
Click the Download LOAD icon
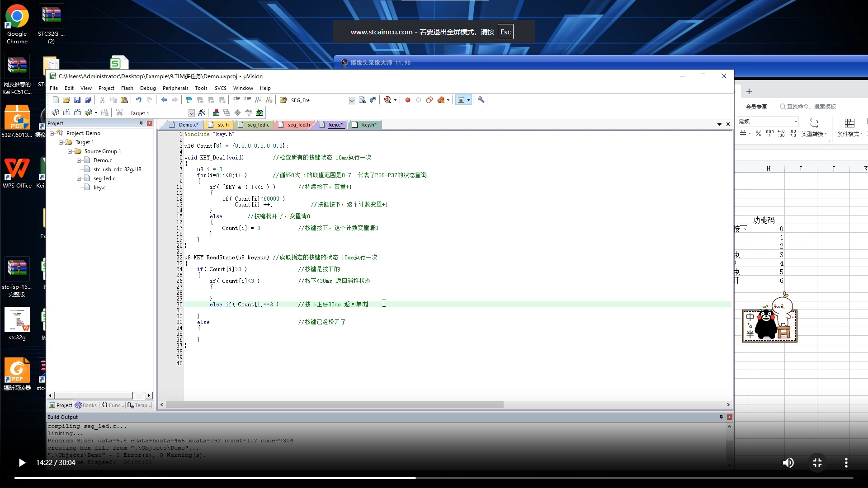[x=119, y=113]
